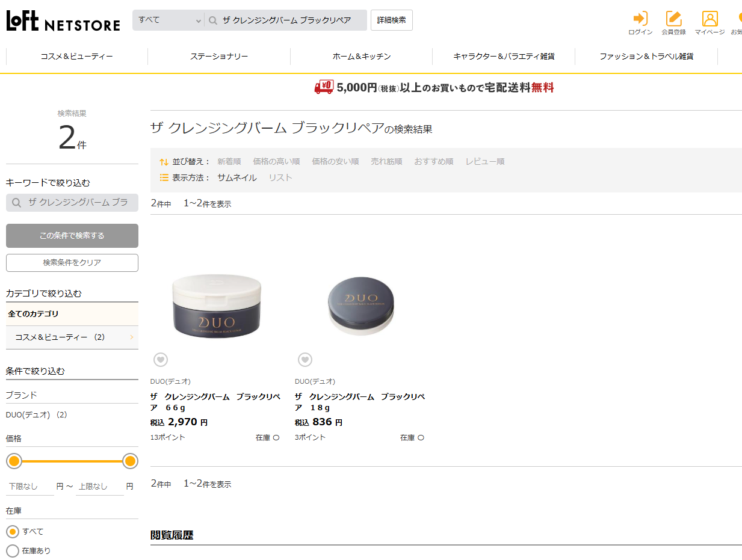Click the 税込 2,970 円 price

click(179, 422)
